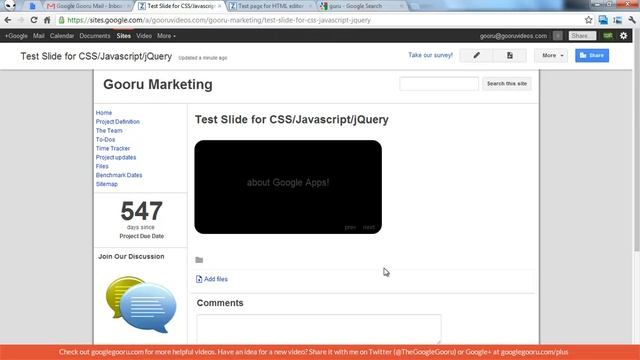Image resolution: width=640 pixels, height=360 pixels.
Task: Go forward using browser forward arrow
Action: click(21, 20)
